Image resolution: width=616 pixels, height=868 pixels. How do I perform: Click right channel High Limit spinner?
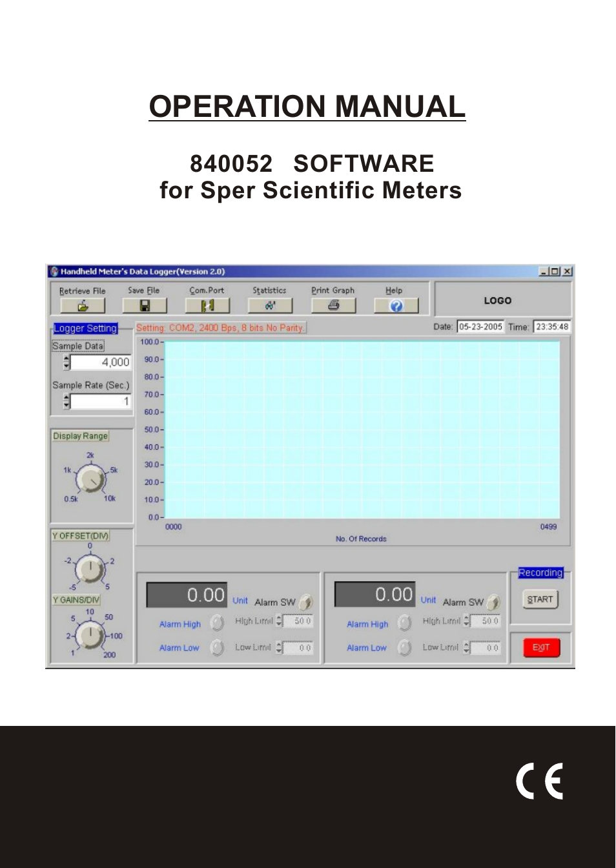(x=467, y=621)
